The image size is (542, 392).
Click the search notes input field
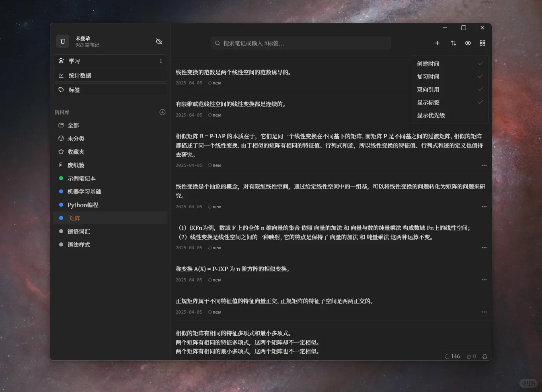[x=301, y=43]
